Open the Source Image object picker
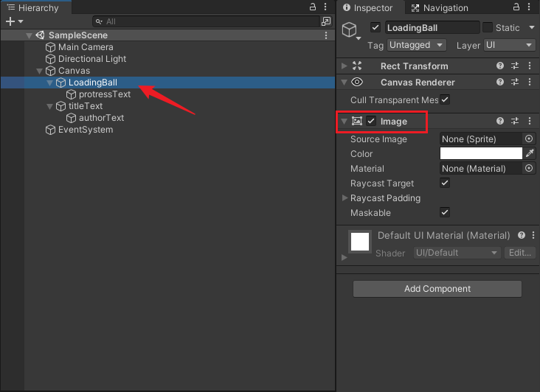 click(x=529, y=139)
